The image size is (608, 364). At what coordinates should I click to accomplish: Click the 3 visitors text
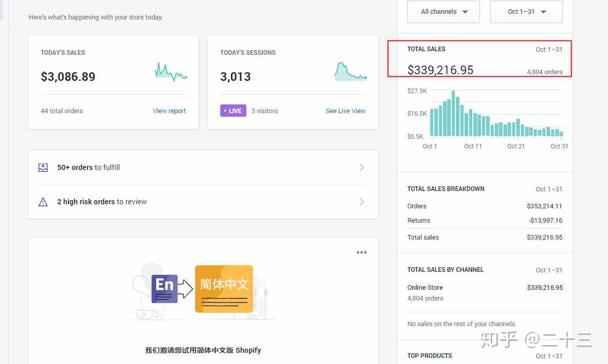[x=264, y=111]
